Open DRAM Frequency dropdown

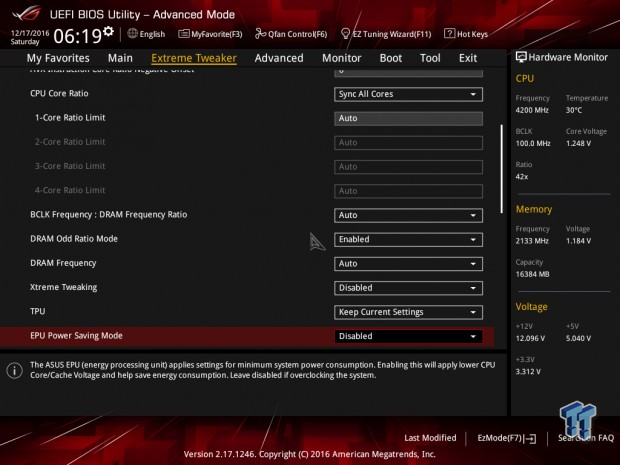click(408, 263)
